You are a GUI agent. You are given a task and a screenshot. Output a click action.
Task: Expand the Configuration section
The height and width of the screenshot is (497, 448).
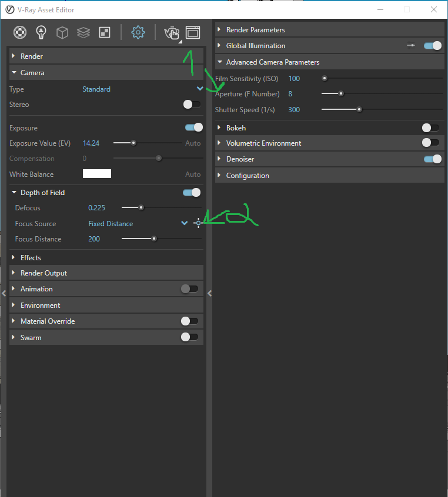pos(330,175)
